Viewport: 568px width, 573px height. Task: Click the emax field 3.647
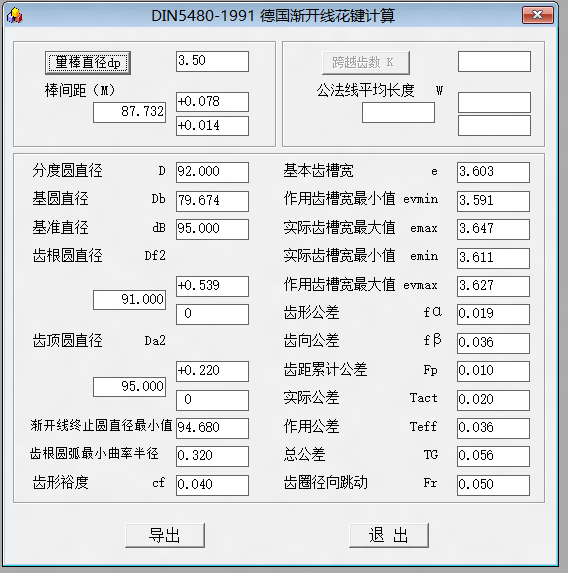tap(493, 229)
